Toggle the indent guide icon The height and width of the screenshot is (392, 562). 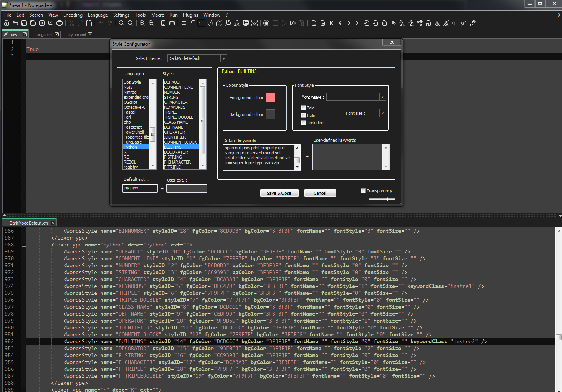(x=202, y=23)
